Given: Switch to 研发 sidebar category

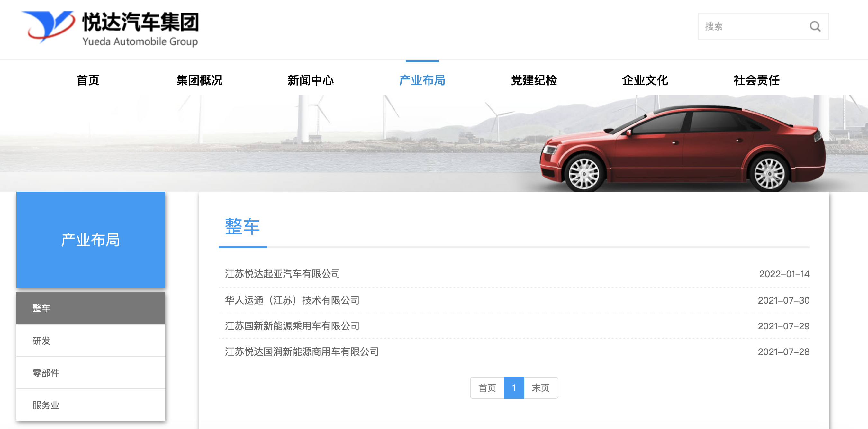Looking at the screenshot, I should pos(41,341).
